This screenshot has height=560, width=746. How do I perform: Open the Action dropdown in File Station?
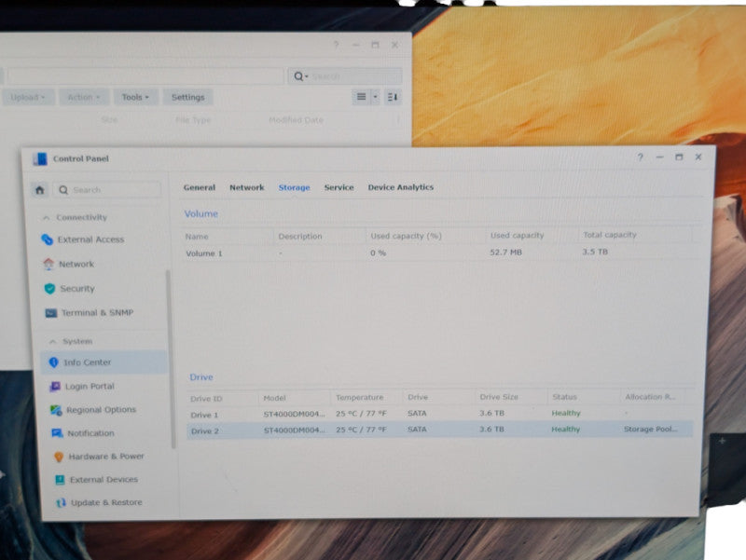(x=84, y=98)
